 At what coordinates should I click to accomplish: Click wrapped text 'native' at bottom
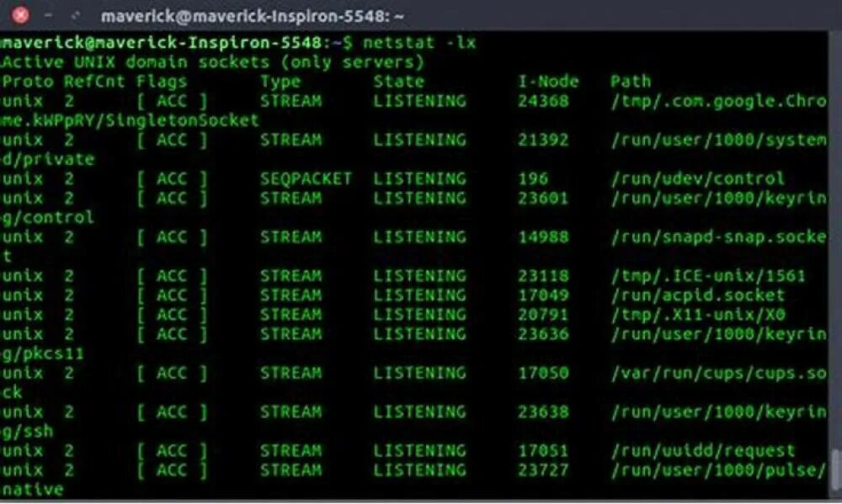coord(32,489)
